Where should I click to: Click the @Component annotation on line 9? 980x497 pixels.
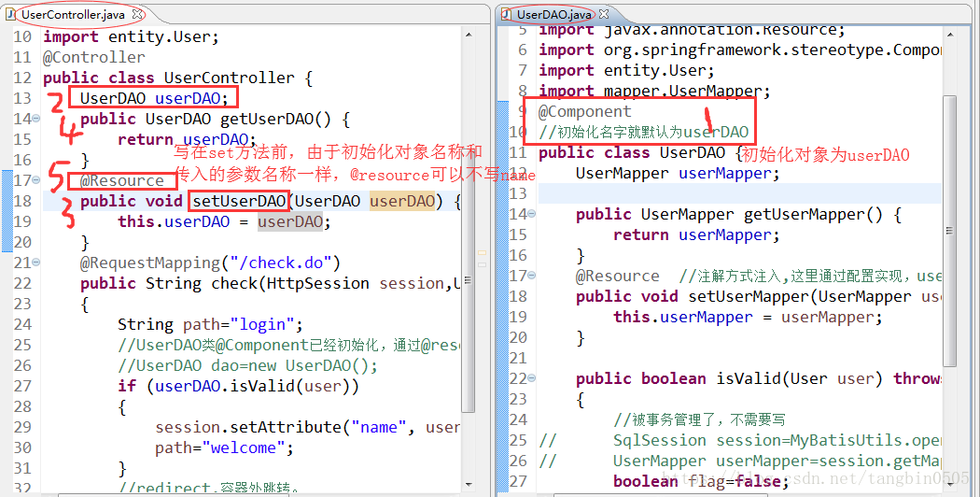585,111
